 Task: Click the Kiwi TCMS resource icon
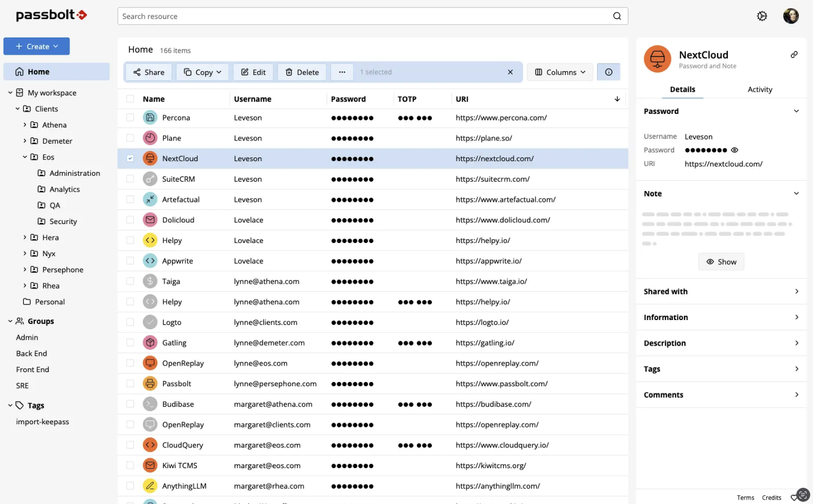point(150,465)
